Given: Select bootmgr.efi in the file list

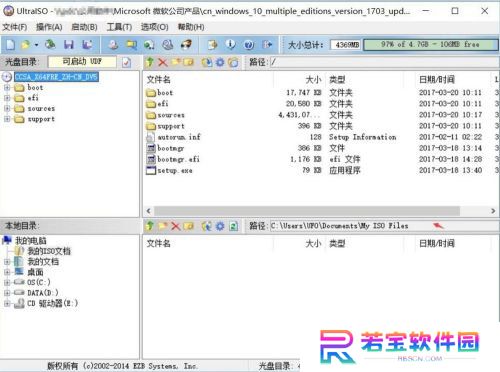Looking at the screenshot, I should tap(178, 159).
